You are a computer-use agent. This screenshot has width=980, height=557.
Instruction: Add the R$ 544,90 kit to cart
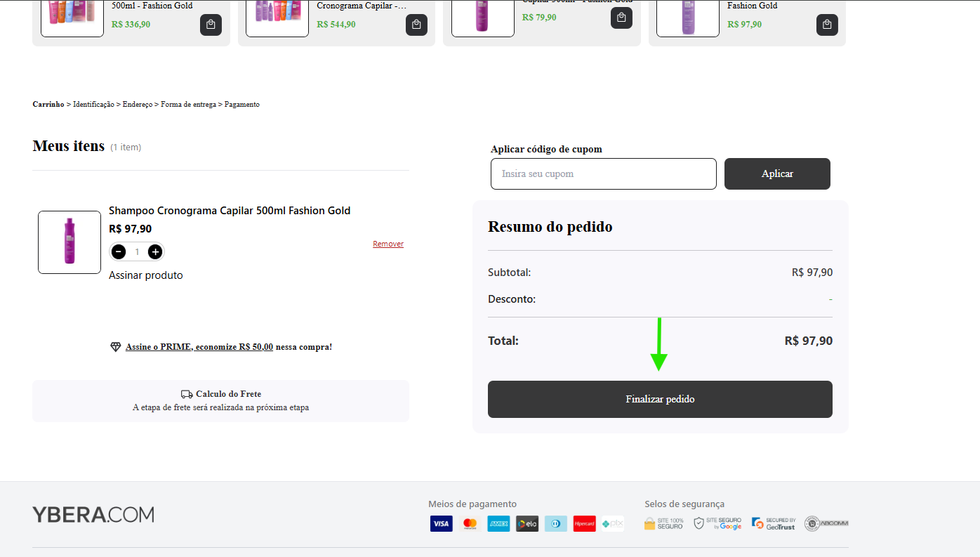(x=416, y=25)
